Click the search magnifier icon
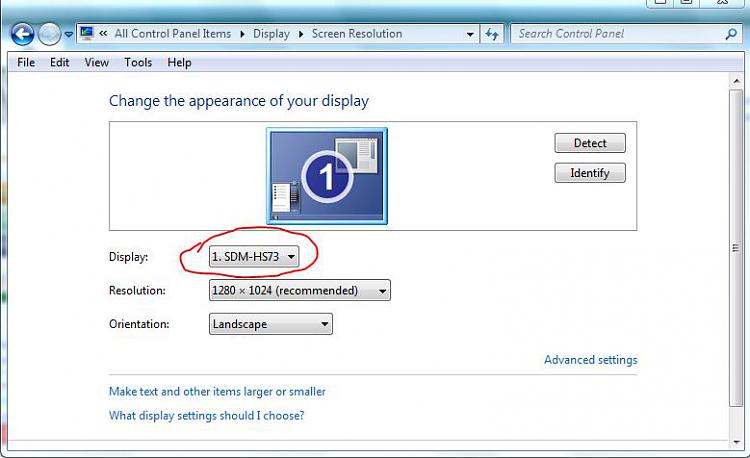Viewport: 750px width, 458px height. click(731, 34)
